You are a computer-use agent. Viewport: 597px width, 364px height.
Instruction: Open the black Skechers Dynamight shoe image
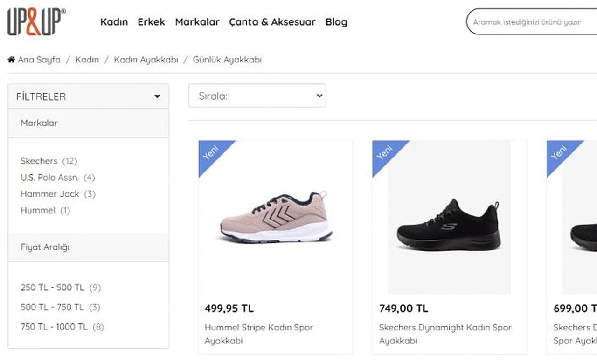click(449, 225)
